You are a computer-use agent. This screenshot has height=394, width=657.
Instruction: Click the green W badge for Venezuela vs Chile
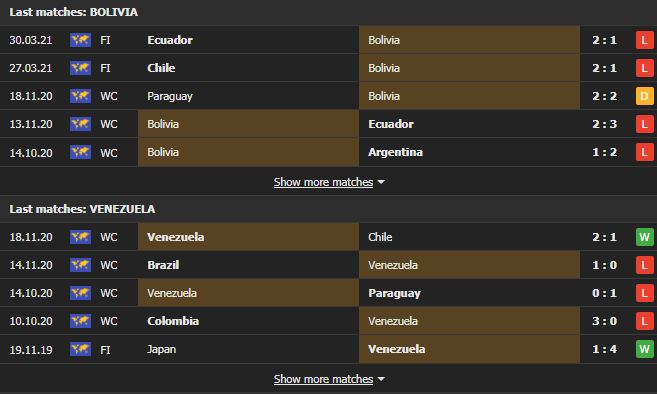(644, 237)
